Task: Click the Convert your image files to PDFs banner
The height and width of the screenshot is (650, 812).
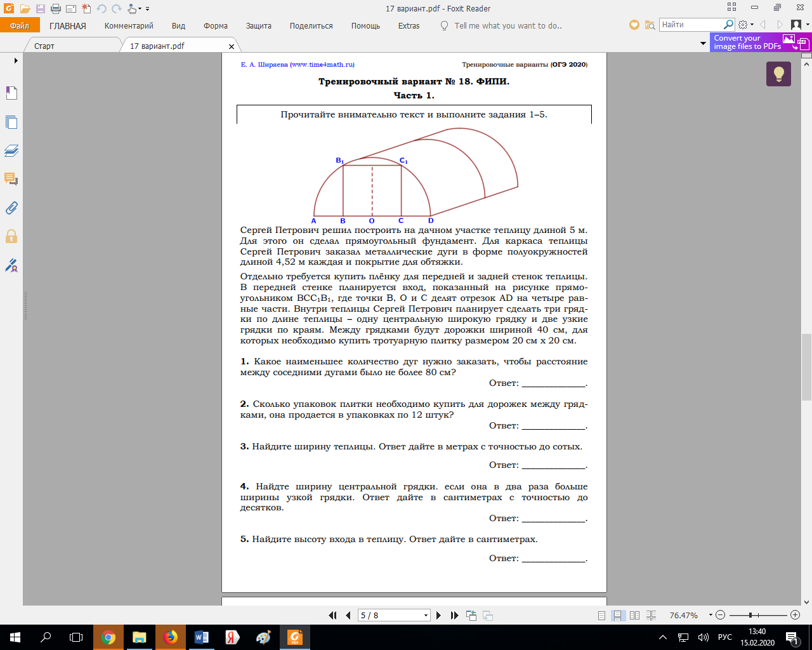Action: coord(760,43)
